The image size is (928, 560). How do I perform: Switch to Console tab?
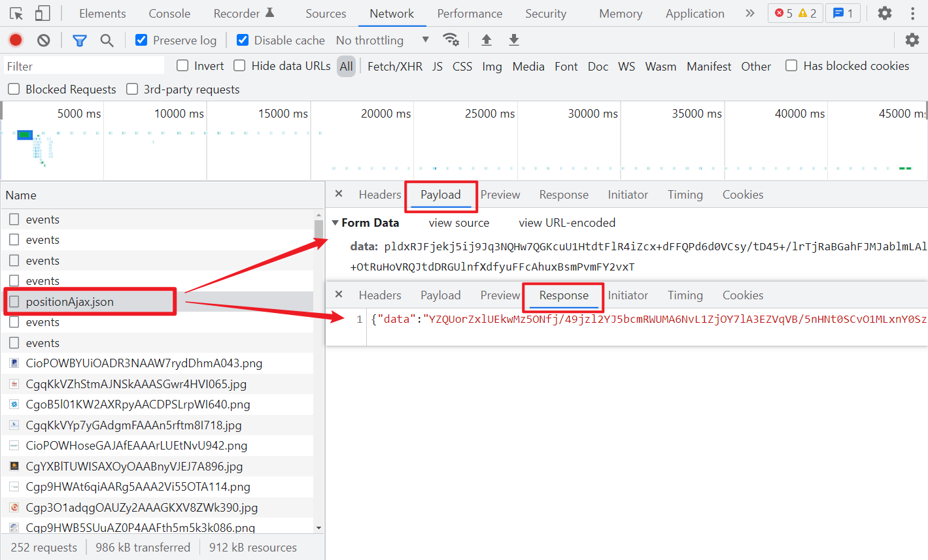169,13
